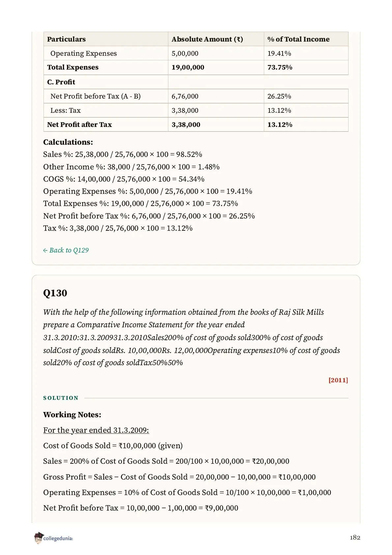Select the Total Expenses table row

pos(196,67)
